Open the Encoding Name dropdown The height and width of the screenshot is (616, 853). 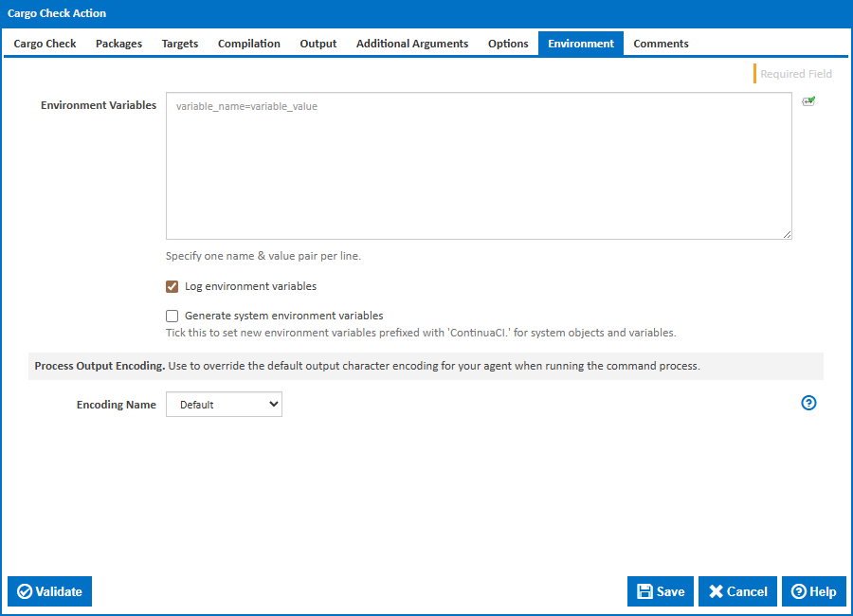coord(224,405)
